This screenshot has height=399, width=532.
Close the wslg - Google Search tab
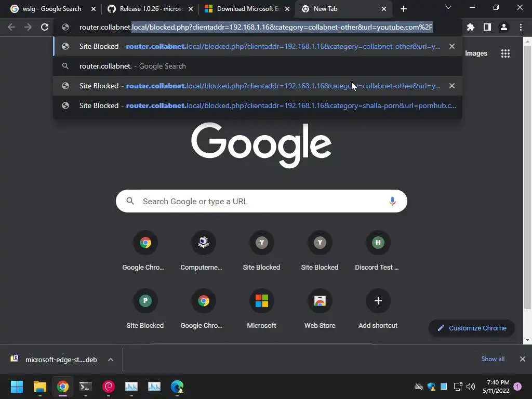click(x=94, y=9)
